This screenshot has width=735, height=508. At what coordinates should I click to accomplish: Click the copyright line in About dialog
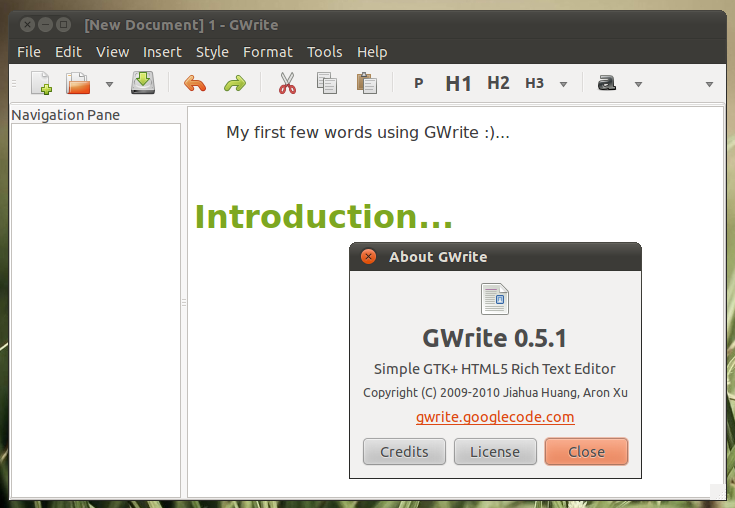coord(495,392)
